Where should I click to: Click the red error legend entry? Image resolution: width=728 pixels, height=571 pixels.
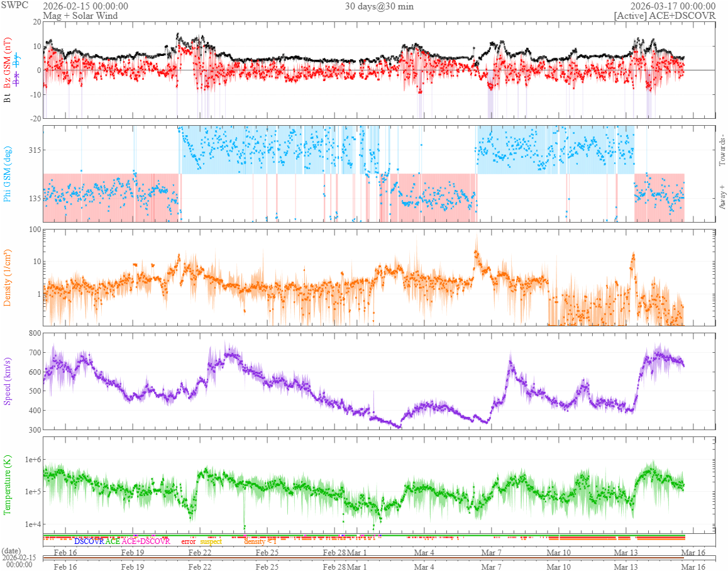188,541
